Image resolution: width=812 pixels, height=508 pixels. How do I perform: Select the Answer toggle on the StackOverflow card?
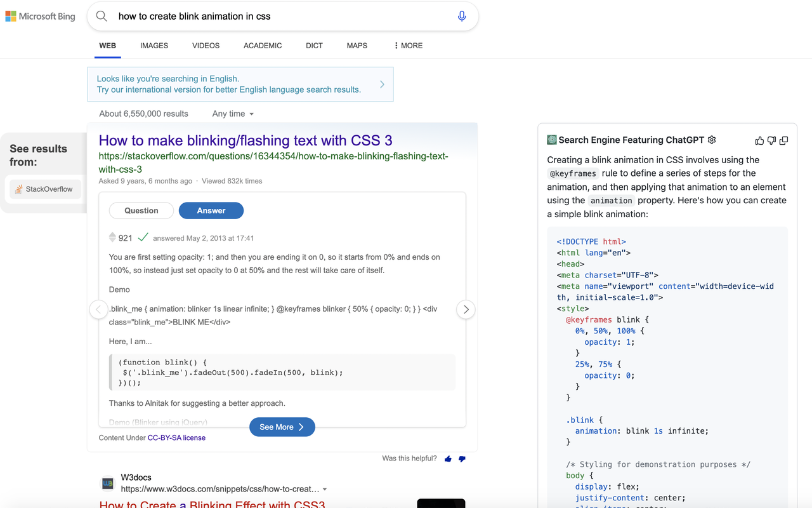pyautogui.click(x=211, y=210)
